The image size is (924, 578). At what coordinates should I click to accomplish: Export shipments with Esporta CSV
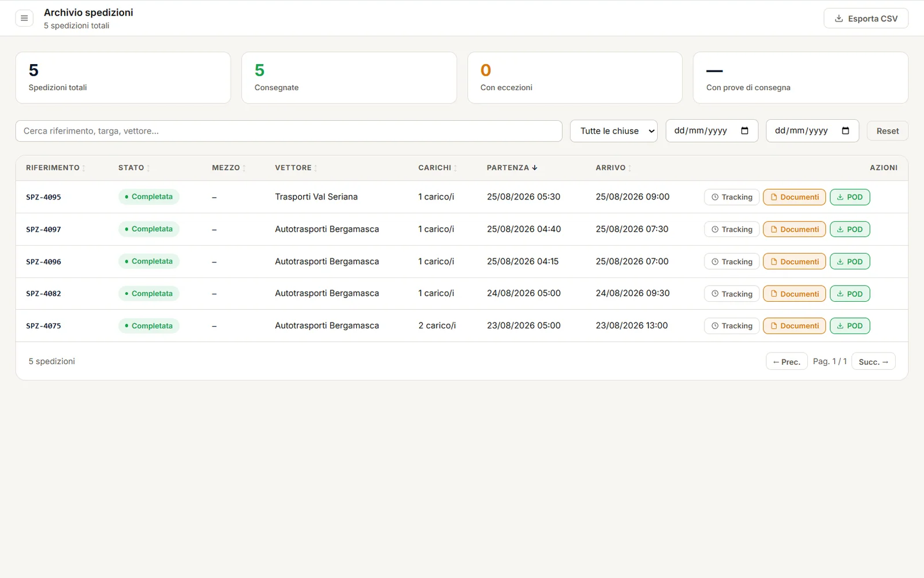[866, 18]
